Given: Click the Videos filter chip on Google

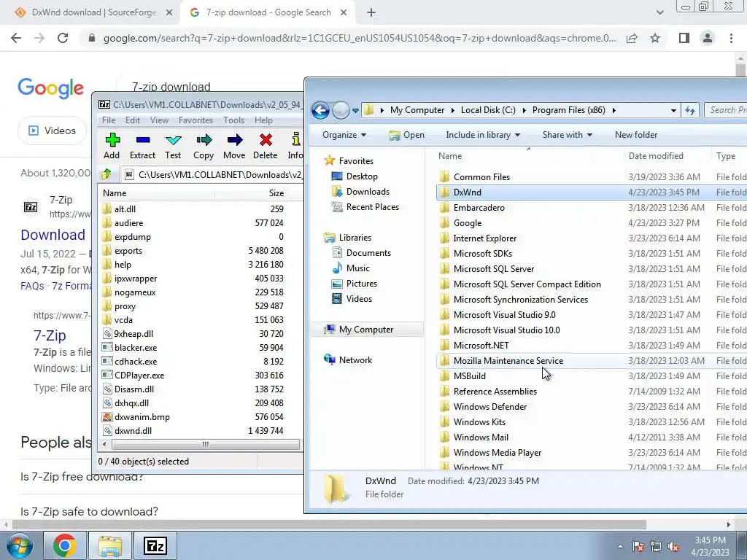Looking at the screenshot, I should coord(53,131).
